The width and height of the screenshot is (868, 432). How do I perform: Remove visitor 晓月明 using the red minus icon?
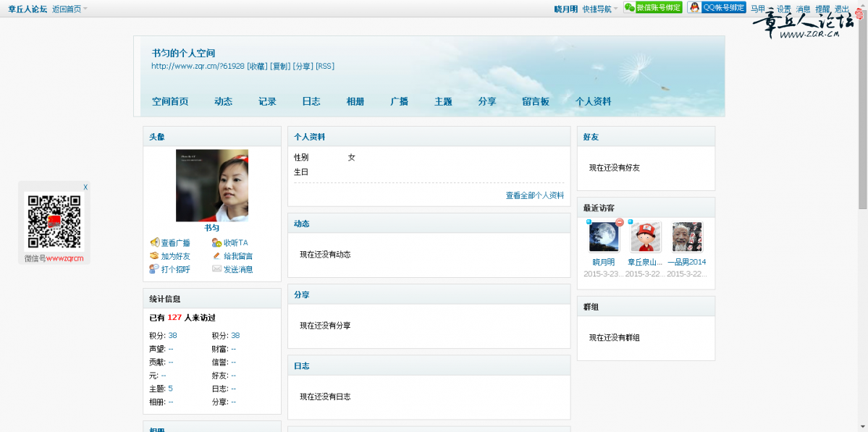pyautogui.click(x=620, y=222)
